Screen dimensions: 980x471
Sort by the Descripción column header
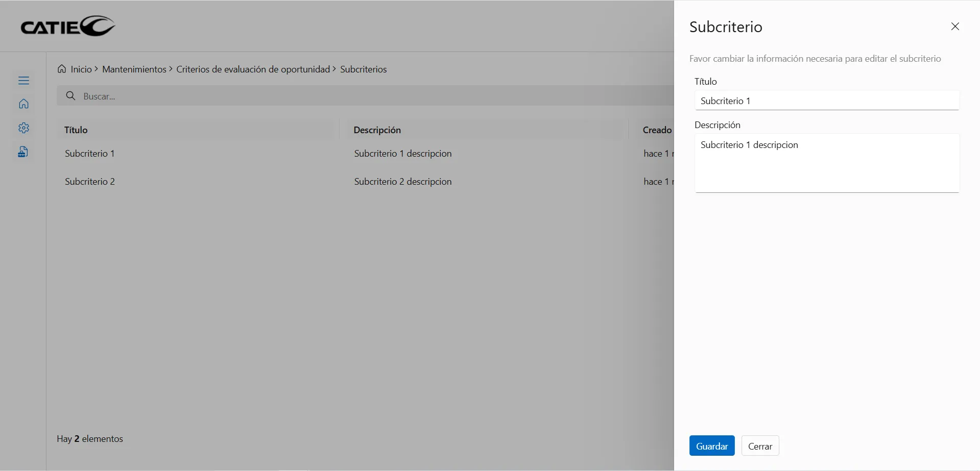pyautogui.click(x=377, y=130)
